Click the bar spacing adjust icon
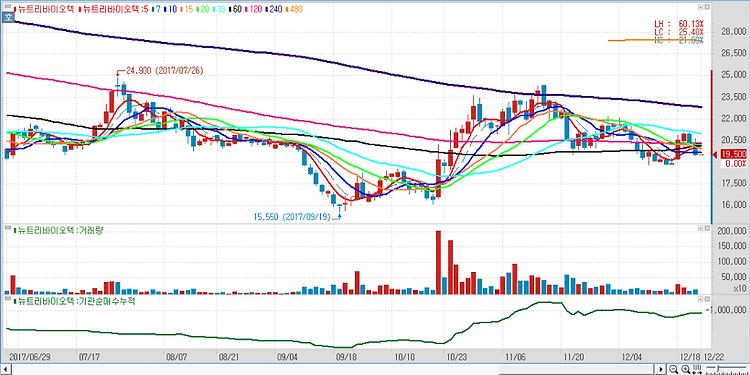This screenshot has width=750, height=375. click(697, 369)
